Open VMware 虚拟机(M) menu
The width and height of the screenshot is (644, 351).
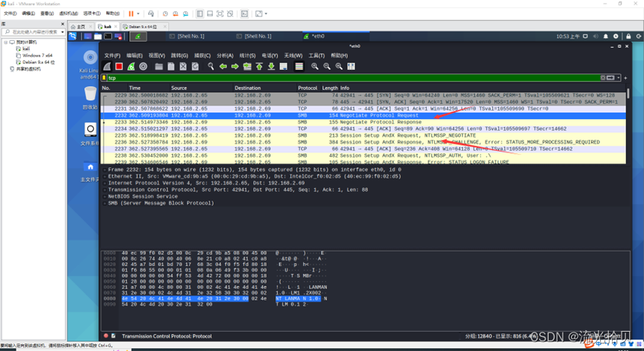pyautogui.click(x=68, y=13)
